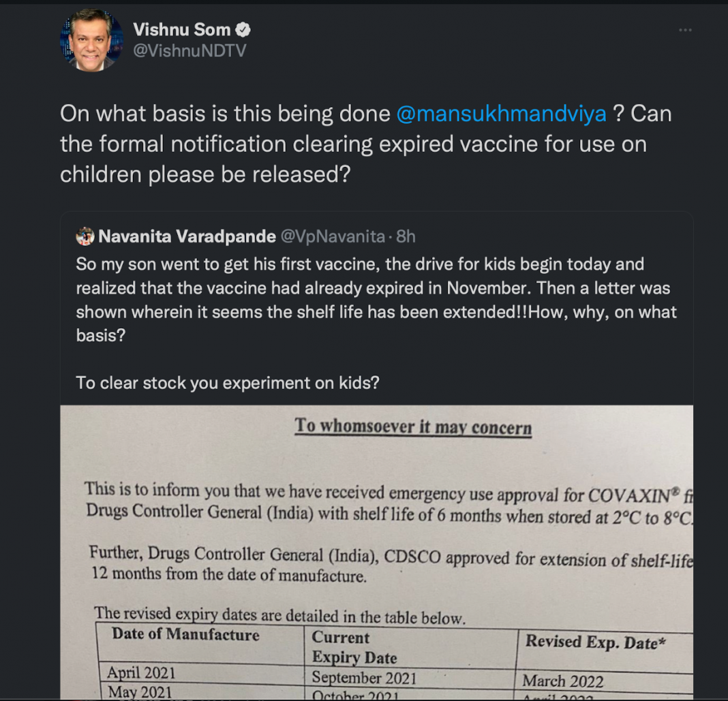This screenshot has width=728, height=701.
Task: Click Vishnu Som's profile picture
Action: click(92, 40)
